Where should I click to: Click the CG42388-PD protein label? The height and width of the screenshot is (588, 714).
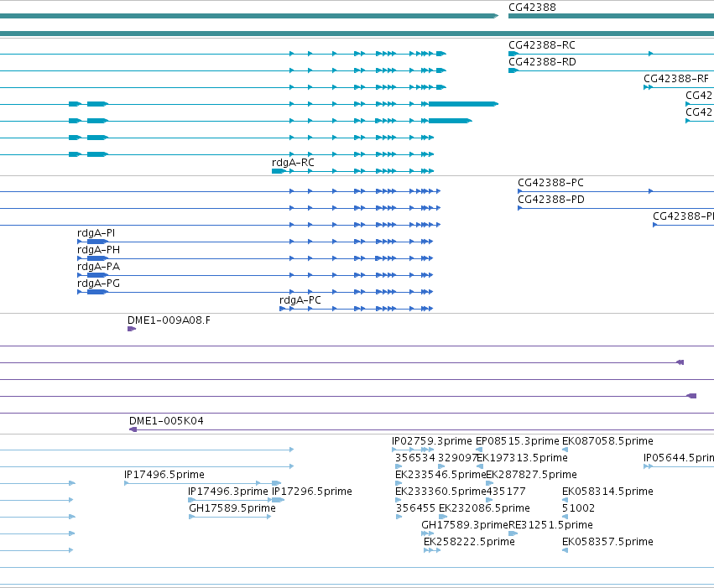pyautogui.click(x=551, y=200)
